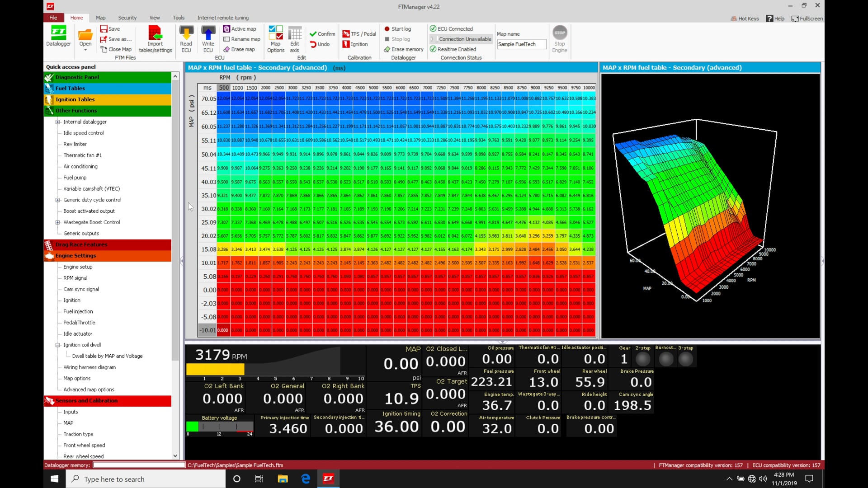
Task: Open the Tools menu
Action: tap(178, 18)
